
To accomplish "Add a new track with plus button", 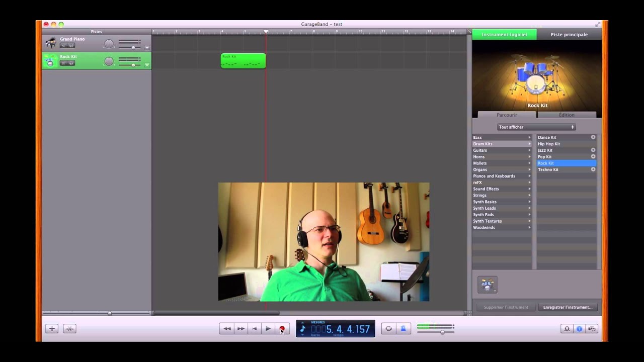I will coord(52,328).
